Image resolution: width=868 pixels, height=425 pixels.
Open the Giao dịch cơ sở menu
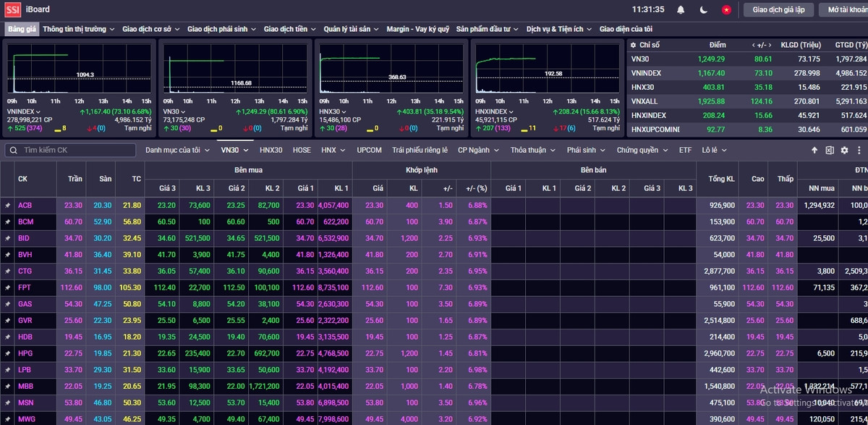click(x=151, y=29)
